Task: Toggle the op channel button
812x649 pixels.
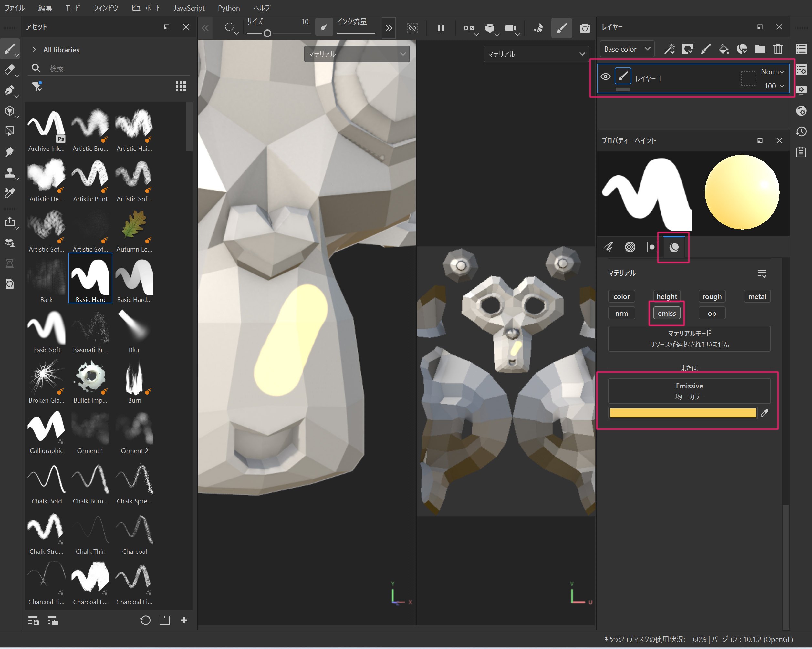Action: coord(712,313)
